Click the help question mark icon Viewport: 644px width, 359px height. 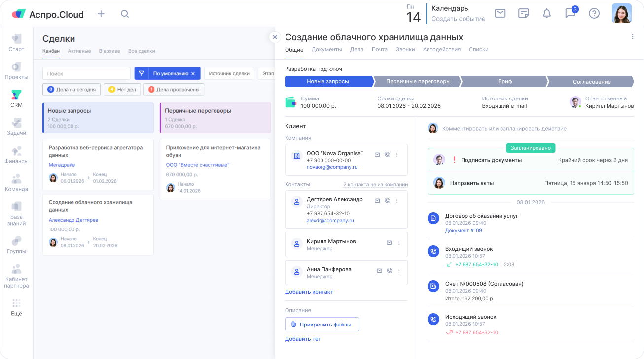click(594, 13)
